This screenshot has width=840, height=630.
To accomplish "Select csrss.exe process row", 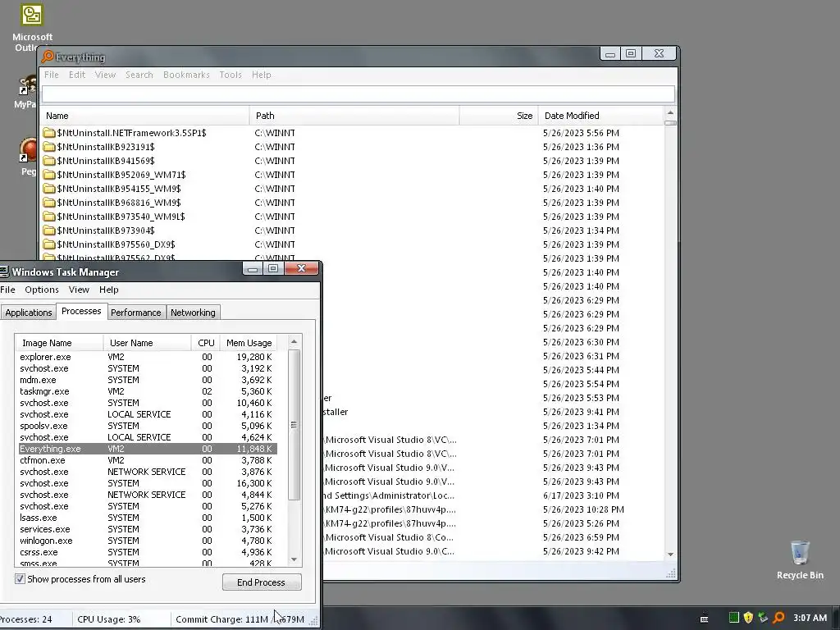I will (x=148, y=552).
